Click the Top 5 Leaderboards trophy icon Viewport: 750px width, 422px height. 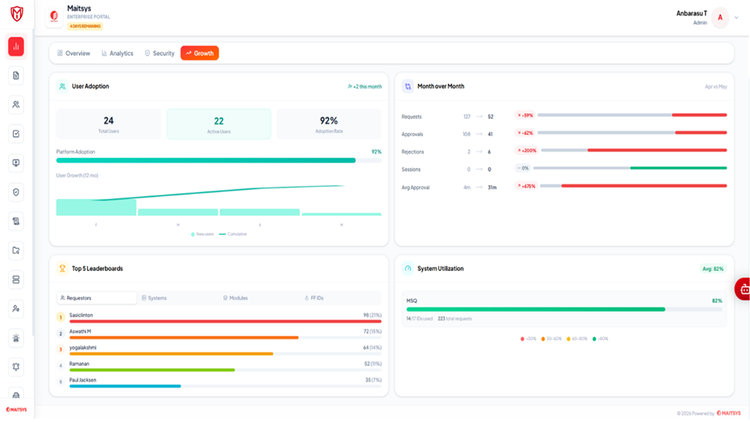coord(62,268)
